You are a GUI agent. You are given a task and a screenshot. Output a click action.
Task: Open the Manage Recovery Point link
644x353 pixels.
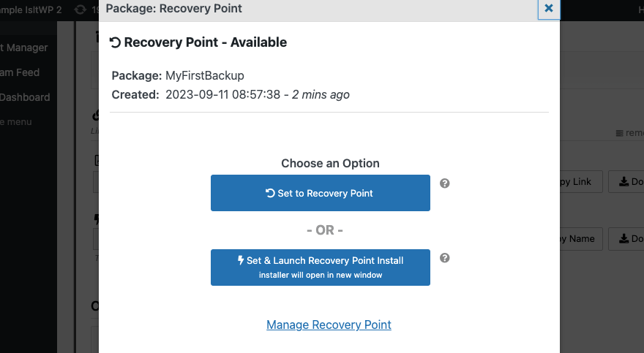[x=329, y=324]
